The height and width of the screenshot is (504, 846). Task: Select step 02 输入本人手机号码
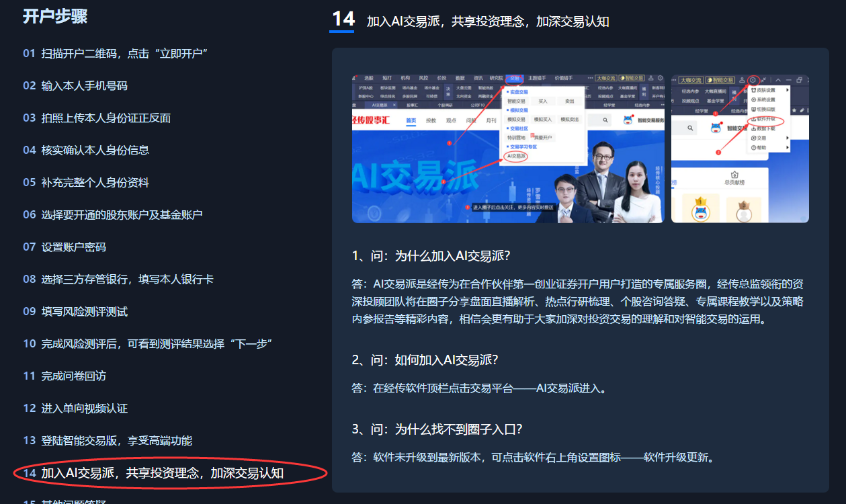click(75, 85)
